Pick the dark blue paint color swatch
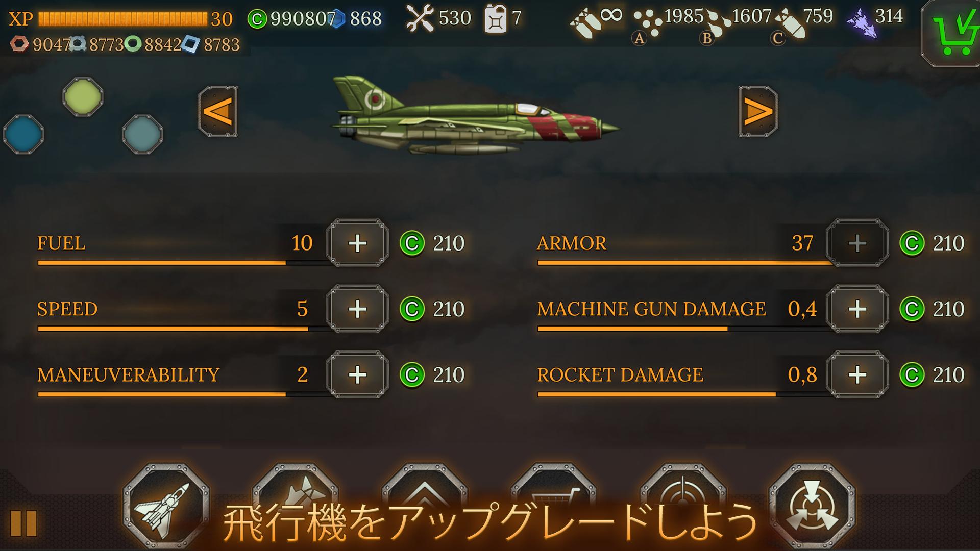Image resolution: width=980 pixels, height=551 pixels. pyautogui.click(x=23, y=134)
